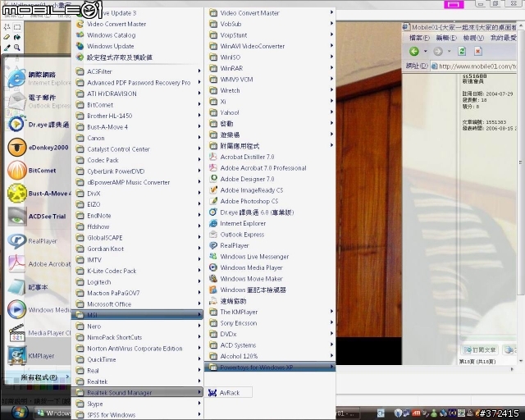
Task: Open eDonkey2000 from pinned start menu
Action: pyautogui.click(x=38, y=148)
